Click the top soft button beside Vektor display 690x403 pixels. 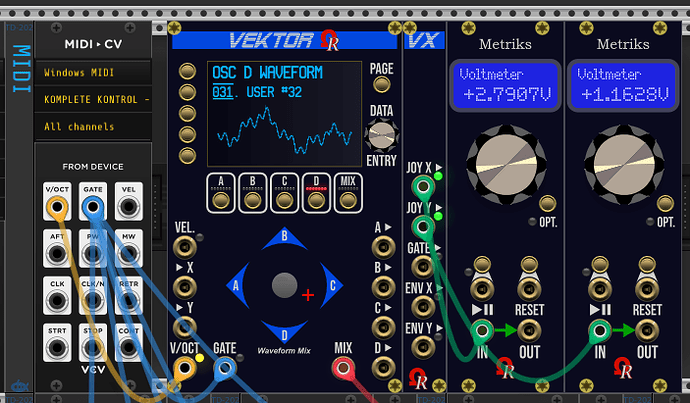[x=187, y=71]
